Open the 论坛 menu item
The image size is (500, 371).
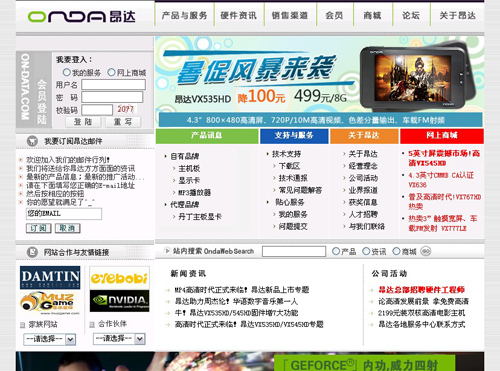tap(411, 16)
